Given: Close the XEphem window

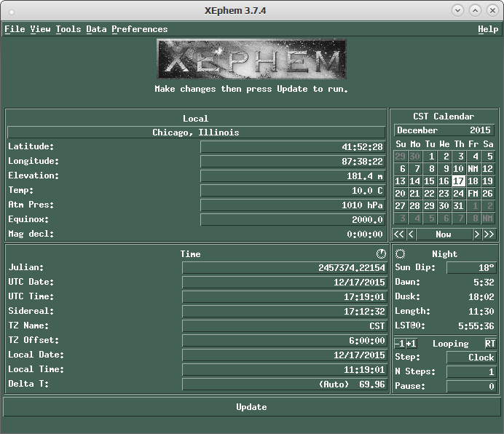Looking at the screenshot, I should coord(492,11).
